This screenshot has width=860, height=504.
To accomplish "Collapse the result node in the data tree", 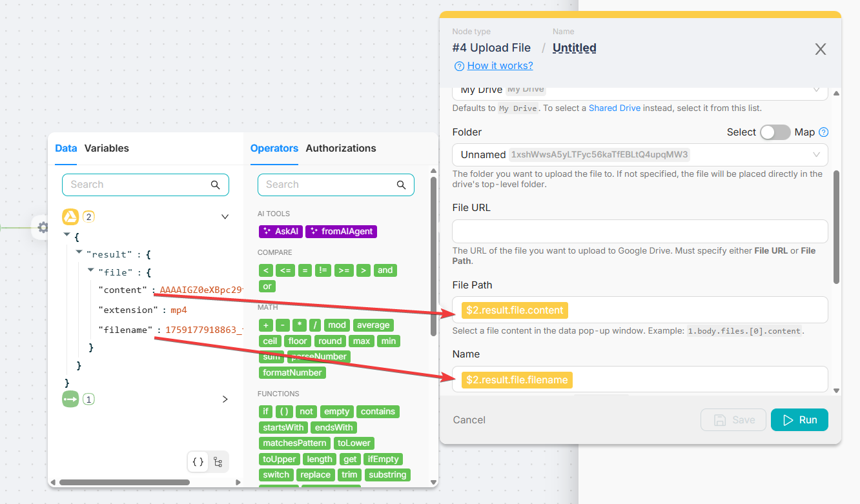I will click(78, 254).
